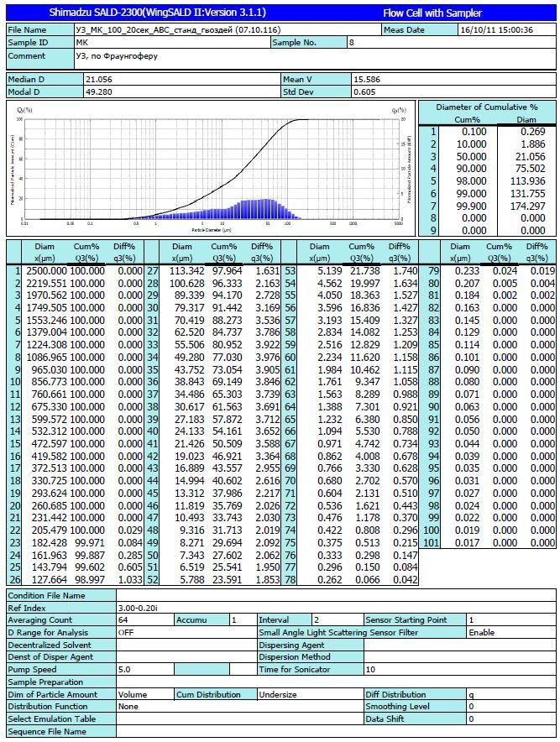Select the Sensor Starting Point value
Image resolution: width=560 pixels, height=742 pixels.
click(x=471, y=620)
